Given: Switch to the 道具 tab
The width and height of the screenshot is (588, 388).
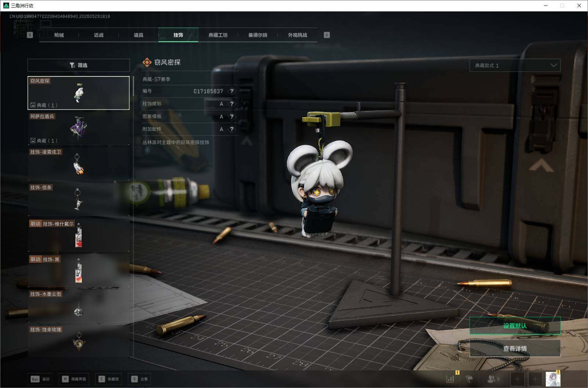Looking at the screenshot, I should pos(138,35).
